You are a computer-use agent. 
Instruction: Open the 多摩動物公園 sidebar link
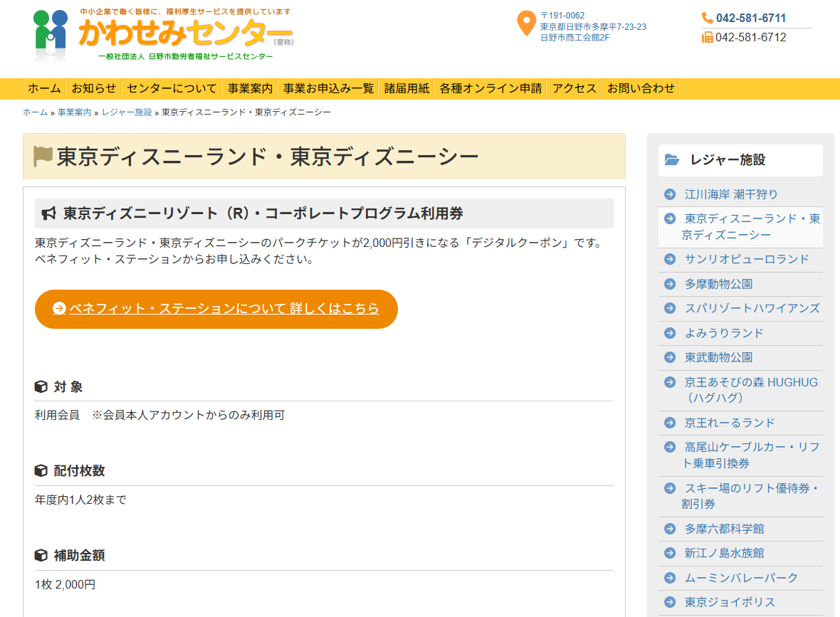[x=718, y=284]
